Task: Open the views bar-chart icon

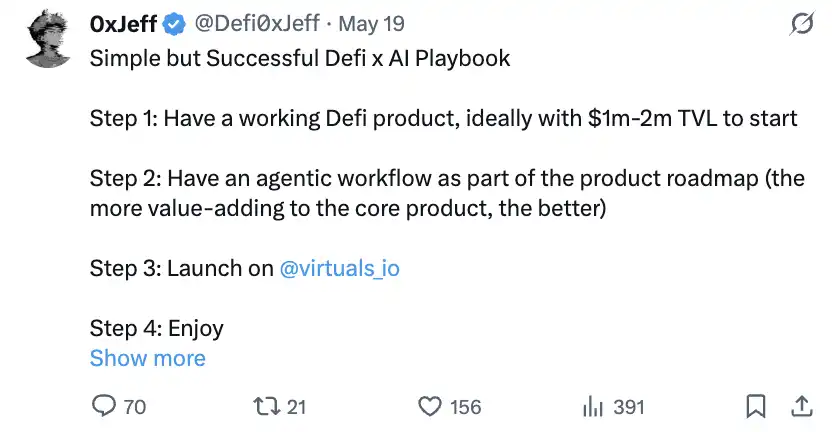Action: pos(594,406)
